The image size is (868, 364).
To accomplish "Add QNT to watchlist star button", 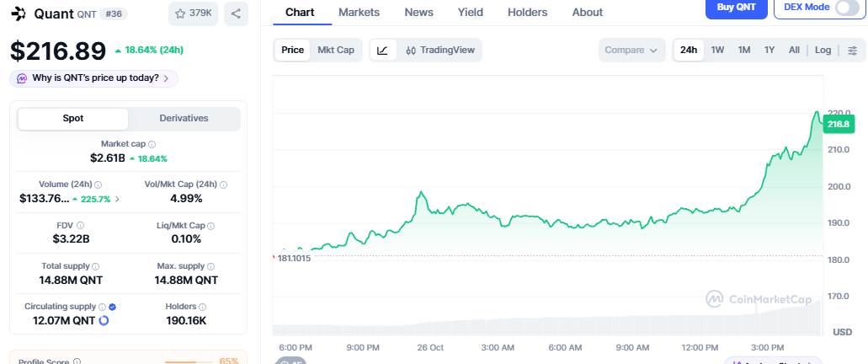I will [193, 13].
